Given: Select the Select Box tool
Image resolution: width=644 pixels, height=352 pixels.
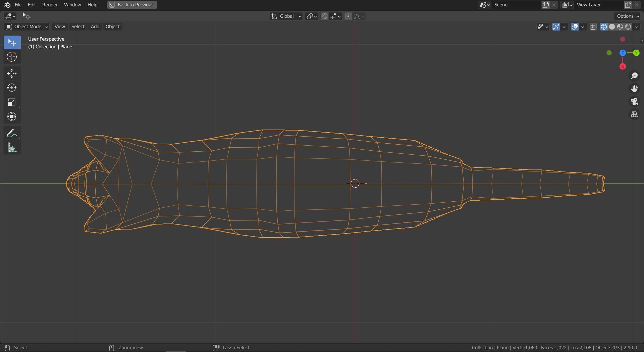Looking at the screenshot, I should pos(12,43).
